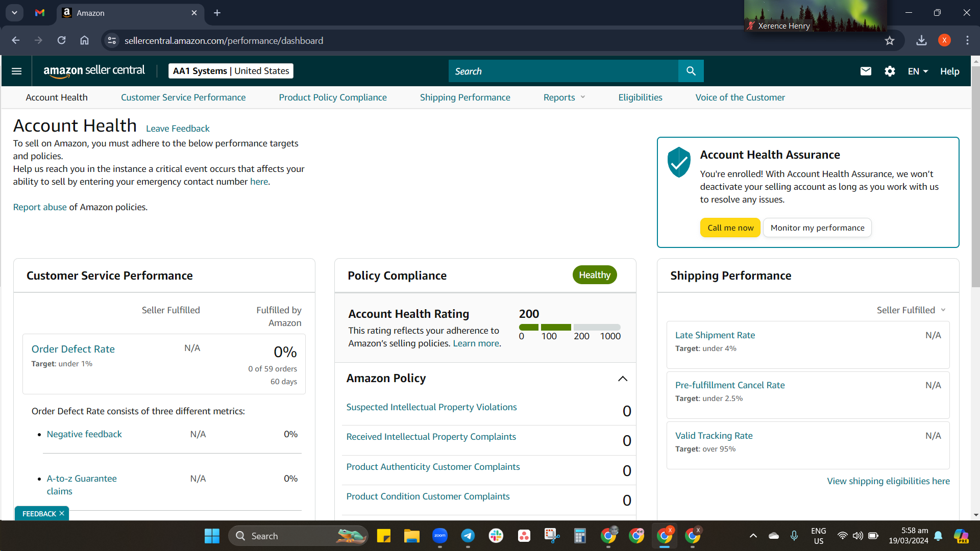The width and height of the screenshot is (980, 551).
Task: Click the Account Health Rating progress bar
Action: pos(570,327)
